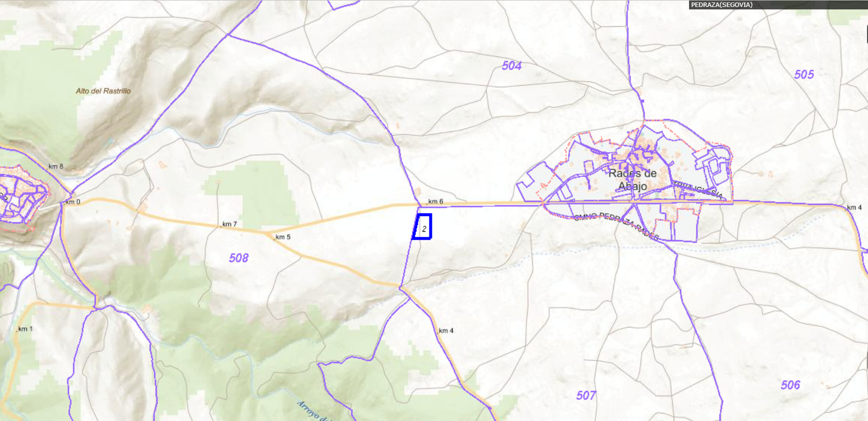This screenshot has height=421, width=868.
Task: Select the TRVA IGLESIA street label
Action: click(x=697, y=190)
